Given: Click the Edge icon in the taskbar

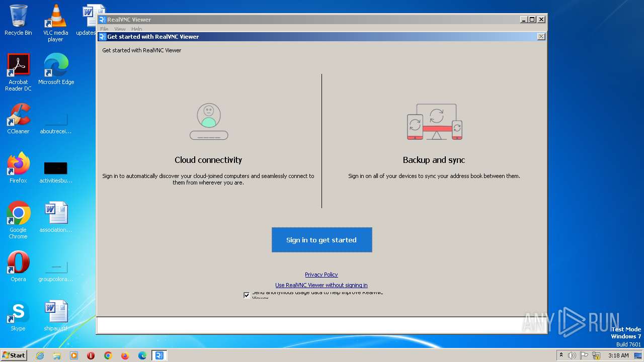Looking at the screenshot, I should pyautogui.click(x=142, y=355).
